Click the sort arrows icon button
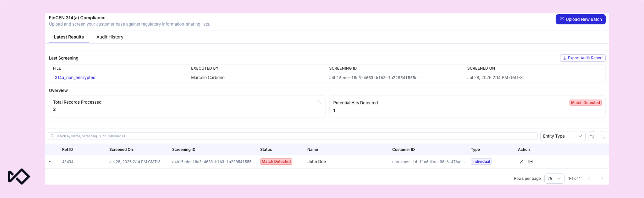This screenshot has width=644, height=198. click(592, 136)
